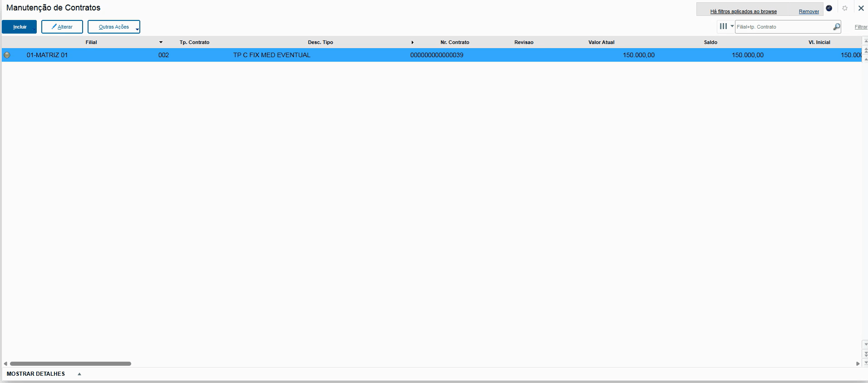The height and width of the screenshot is (383, 868).
Task: Click the Vl. Inicial column header
Action: (x=819, y=42)
